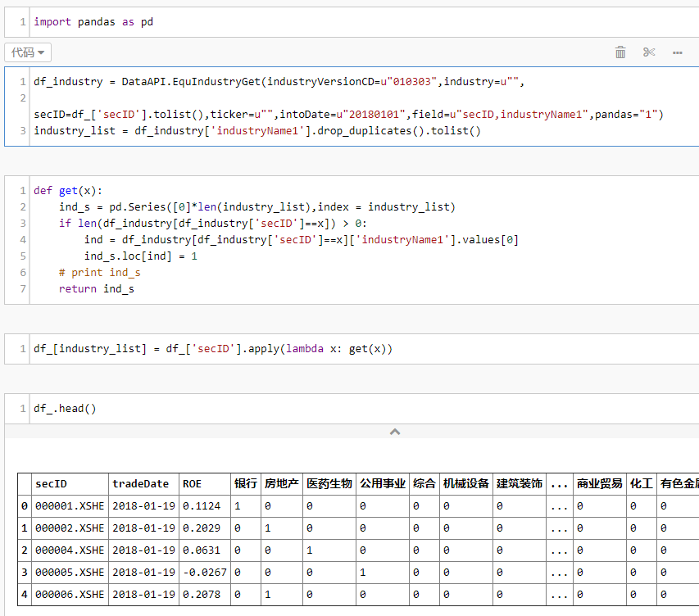Viewport: 699px width, 616px height.
Task: Open the three-dots more options icon
Action: click(x=678, y=52)
